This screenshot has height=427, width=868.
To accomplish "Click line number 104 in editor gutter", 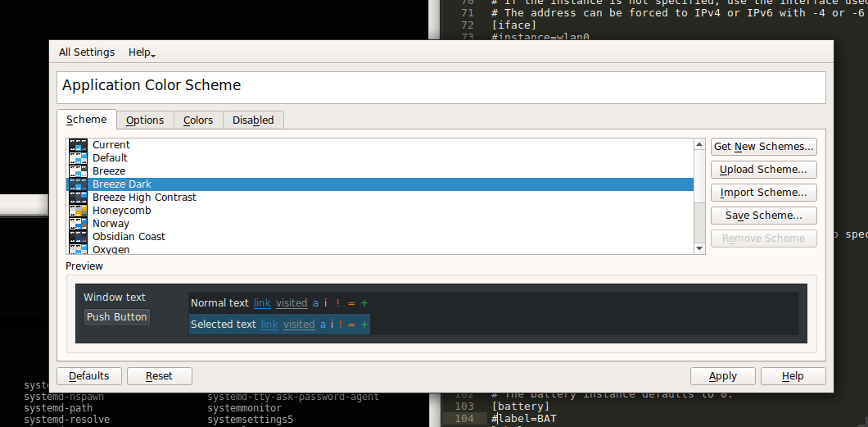I will point(464,419).
